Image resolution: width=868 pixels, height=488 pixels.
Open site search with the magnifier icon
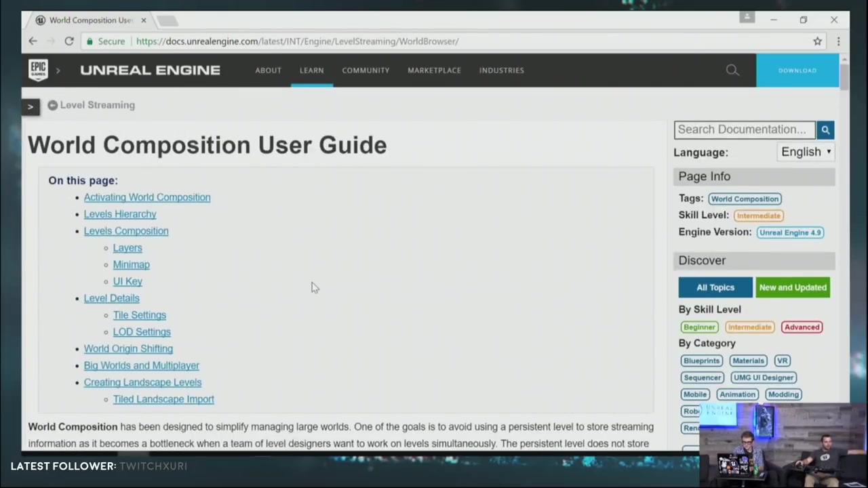coord(732,70)
